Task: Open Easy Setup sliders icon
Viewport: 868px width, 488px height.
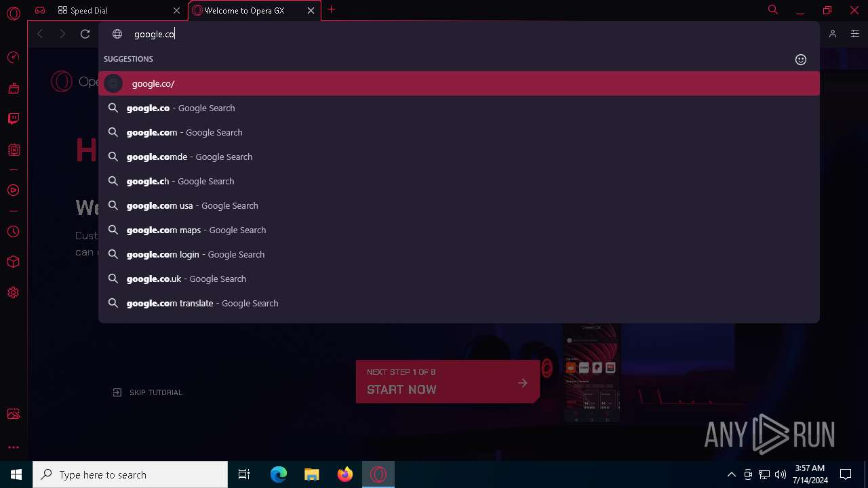Action: point(855,34)
